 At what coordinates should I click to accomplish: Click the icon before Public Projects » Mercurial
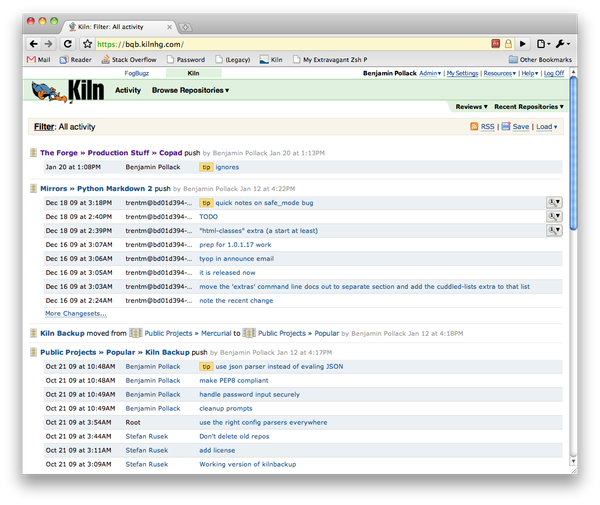[x=135, y=333]
